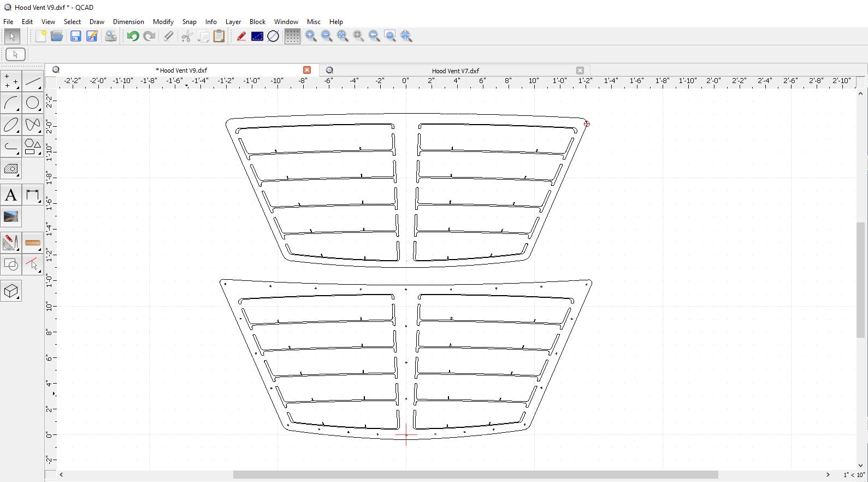Open the Hatch fill tool
Image resolution: width=868 pixels, height=482 pixels.
pyautogui.click(x=11, y=169)
